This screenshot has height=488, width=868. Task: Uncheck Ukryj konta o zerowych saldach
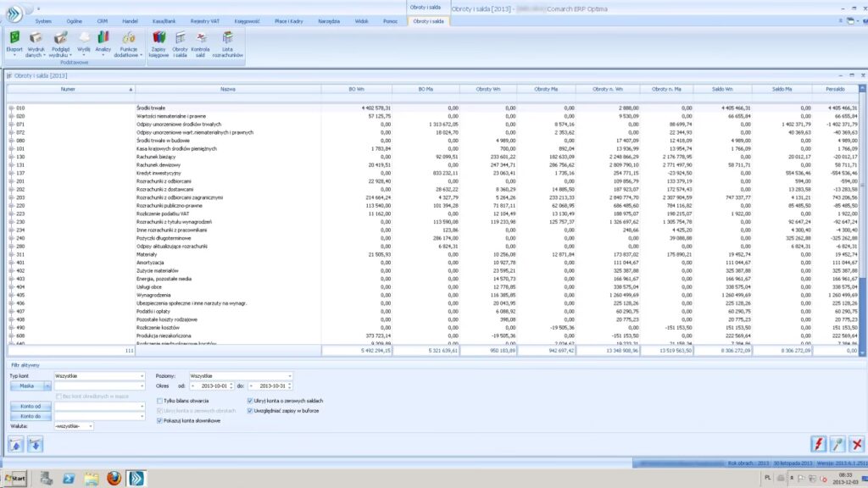tap(249, 400)
